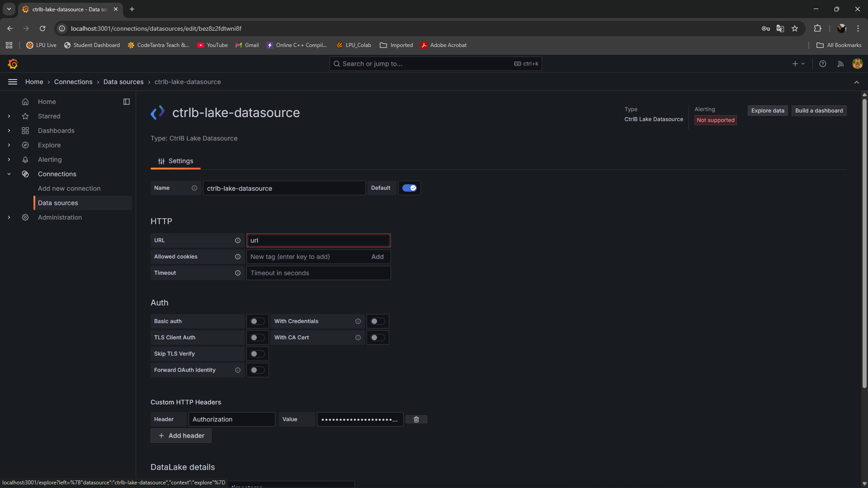
Task: Open the news RSS feed icon
Action: tap(840, 64)
